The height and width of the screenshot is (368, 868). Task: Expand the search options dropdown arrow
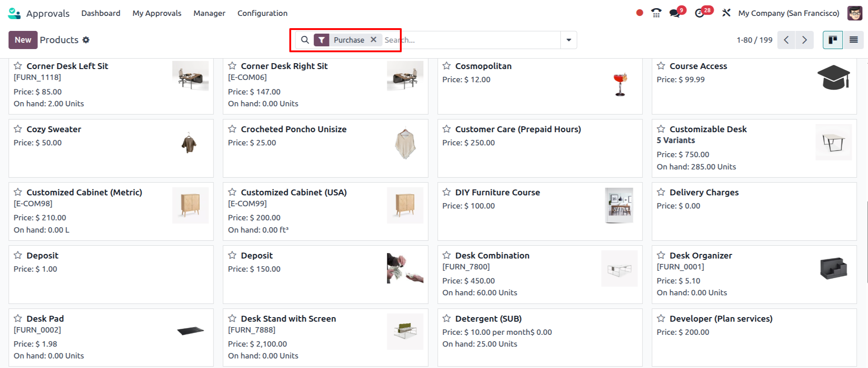(x=569, y=40)
